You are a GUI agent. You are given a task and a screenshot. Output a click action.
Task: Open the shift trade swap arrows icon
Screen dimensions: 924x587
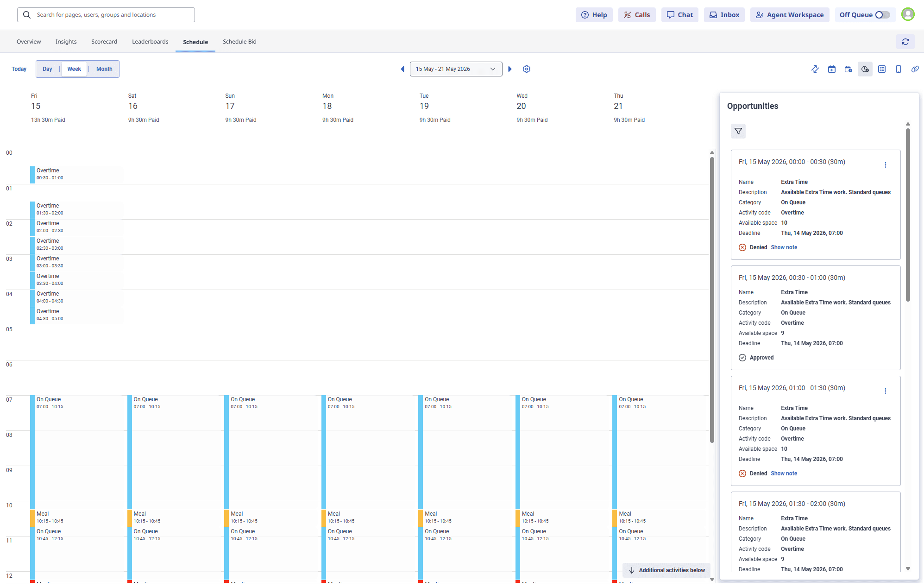click(815, 69)
